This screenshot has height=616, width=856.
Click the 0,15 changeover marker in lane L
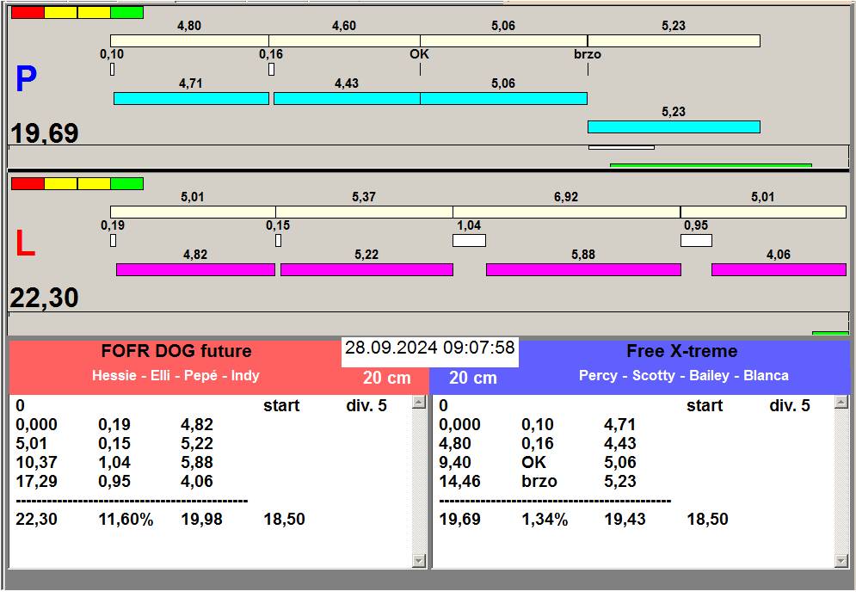click(279, 240)
